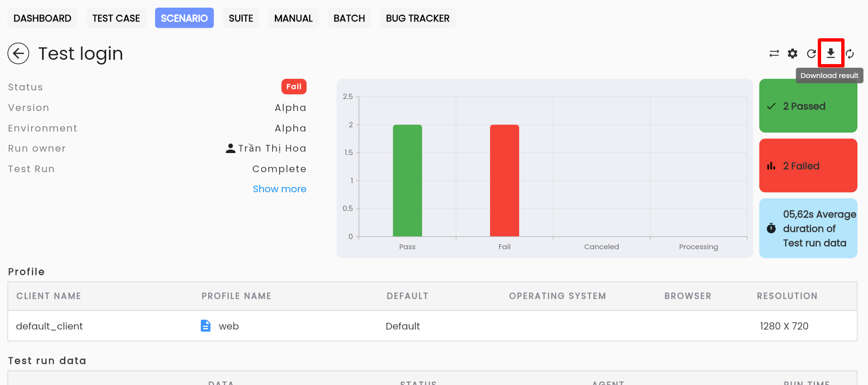Open the BATCH tab
This screenshot has height=385, width=868.
click(x=349, y=18)
